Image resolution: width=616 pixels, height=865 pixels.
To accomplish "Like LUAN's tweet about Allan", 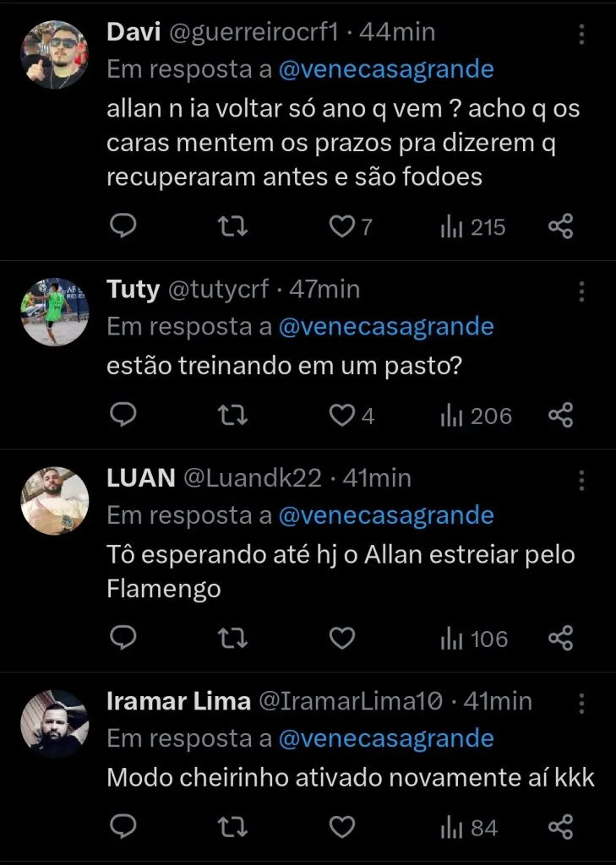I will 341,639.
